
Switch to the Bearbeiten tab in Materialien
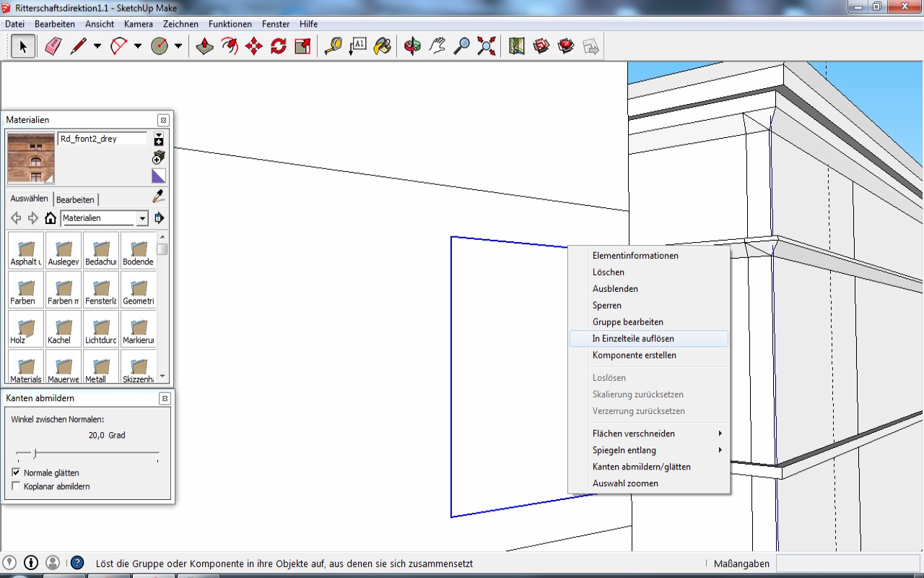[x=75, y=199]
